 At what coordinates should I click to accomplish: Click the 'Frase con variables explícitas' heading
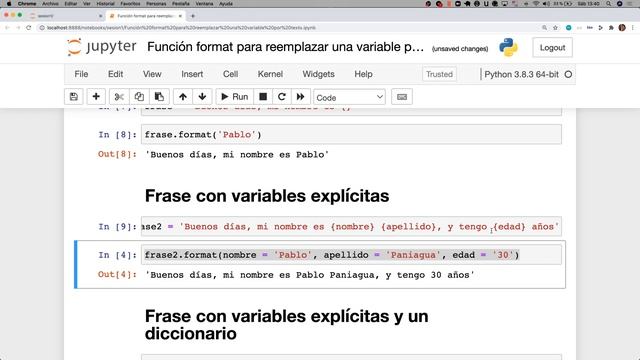click(267, 196)
